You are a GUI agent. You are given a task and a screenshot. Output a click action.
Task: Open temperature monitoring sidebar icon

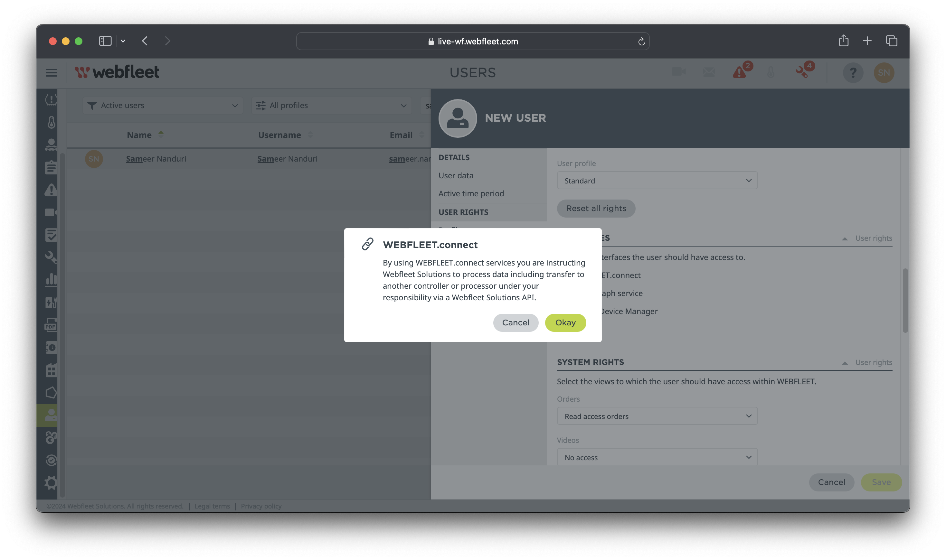51,122
